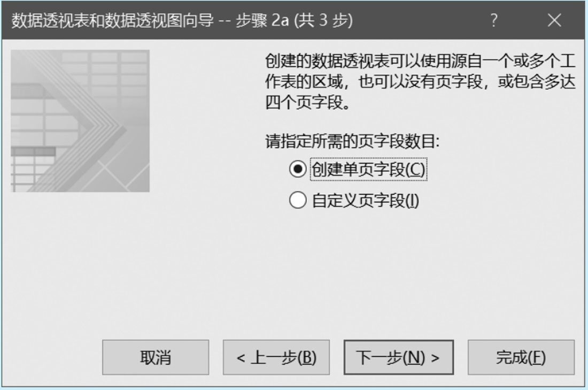Viewport: 588px width, 390px height.
Task: Open help via the question mark icon
Action: point(494,20)
